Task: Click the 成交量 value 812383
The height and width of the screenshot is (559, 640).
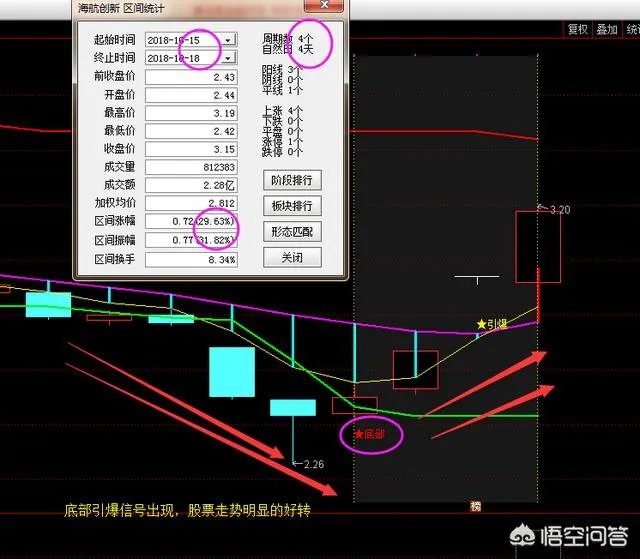Action: pos(191,167)
